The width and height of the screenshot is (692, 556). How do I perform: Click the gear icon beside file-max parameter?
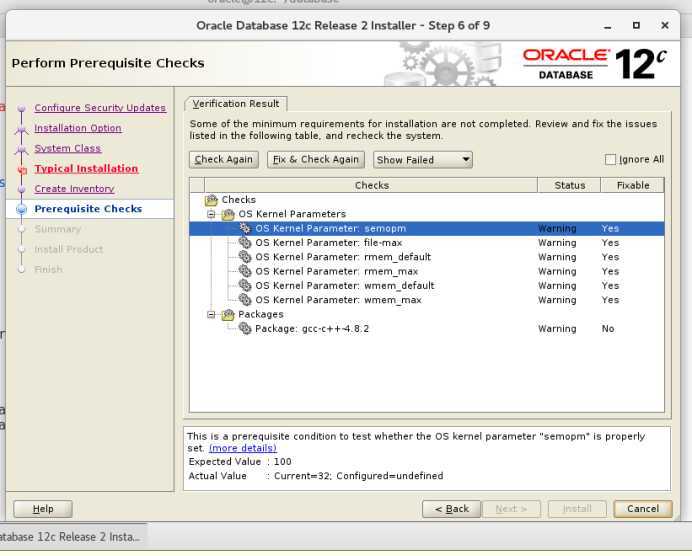pos(245,242)
